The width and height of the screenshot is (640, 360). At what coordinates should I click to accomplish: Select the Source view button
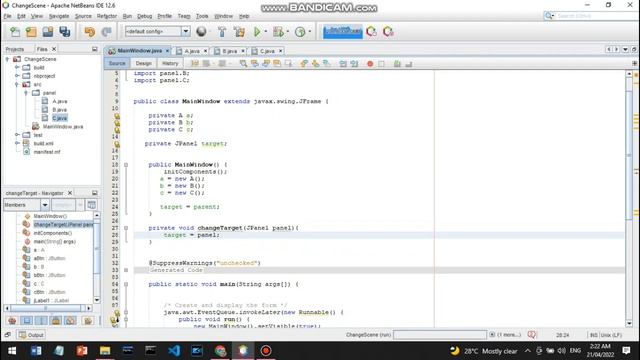[x=117, y=63]
